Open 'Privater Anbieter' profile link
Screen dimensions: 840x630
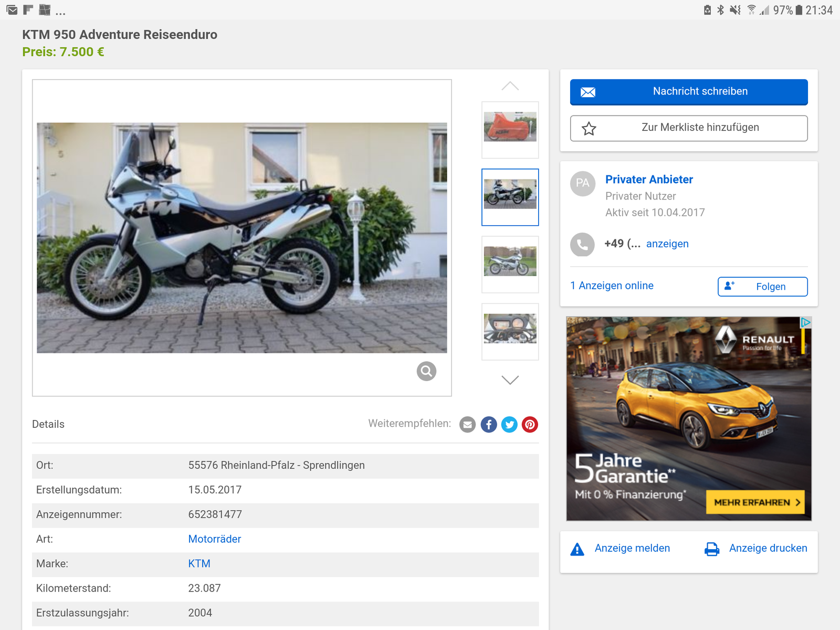pos(649,180)
